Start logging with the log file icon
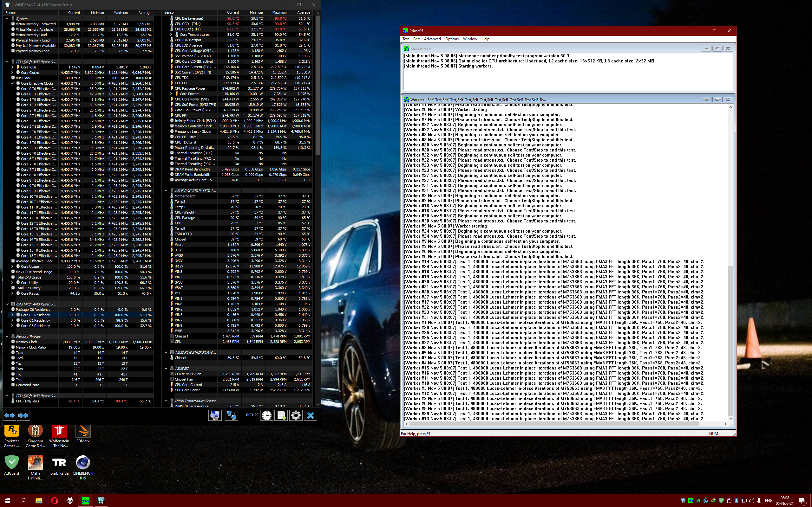The height and width of the screenshot is (507, 812). tap(281, 415)
